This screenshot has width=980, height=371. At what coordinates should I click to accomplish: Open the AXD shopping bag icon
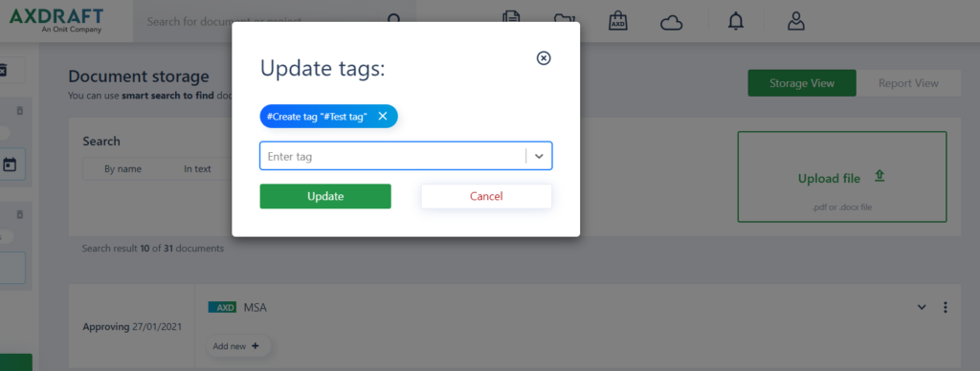(617, 21)
